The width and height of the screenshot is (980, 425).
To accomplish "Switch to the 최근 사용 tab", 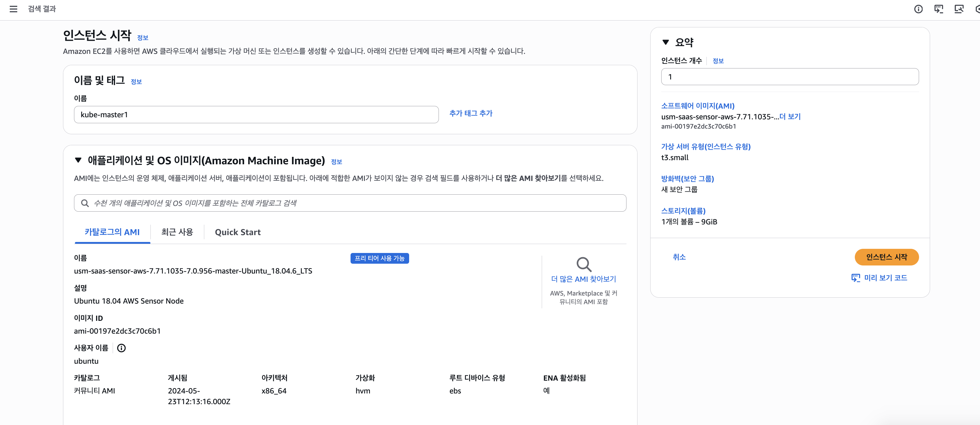I will (x=177, y=232).
